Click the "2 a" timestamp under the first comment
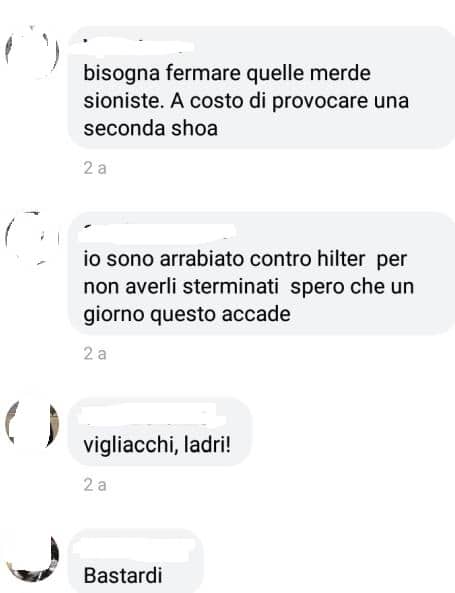The width and height of the screenshot is (455, 593). click(x=95, y=168)
